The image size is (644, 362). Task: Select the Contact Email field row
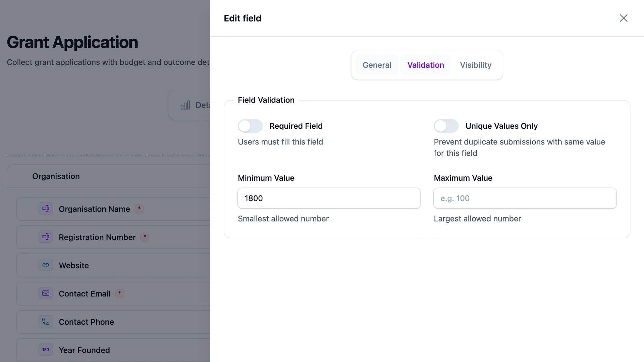(x=113, y=294)
